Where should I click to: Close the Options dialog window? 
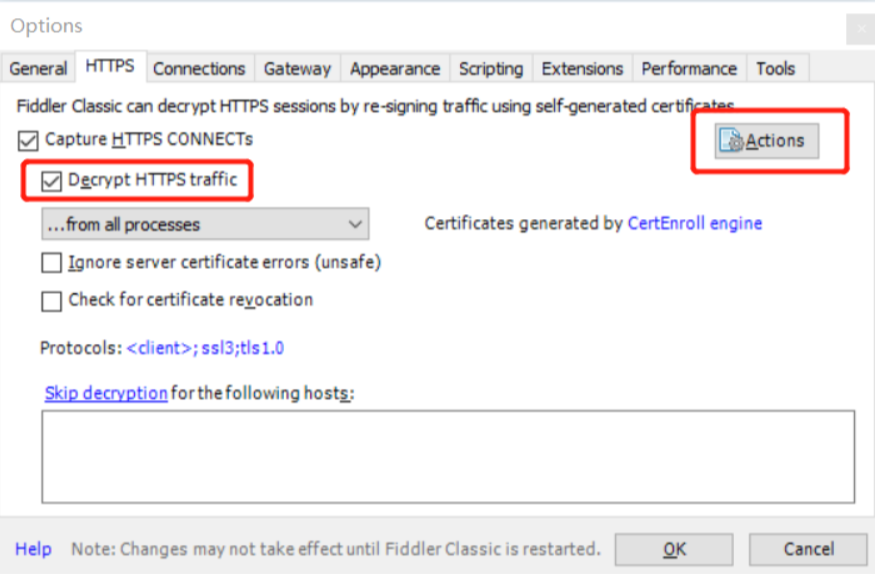coord(861,28)
